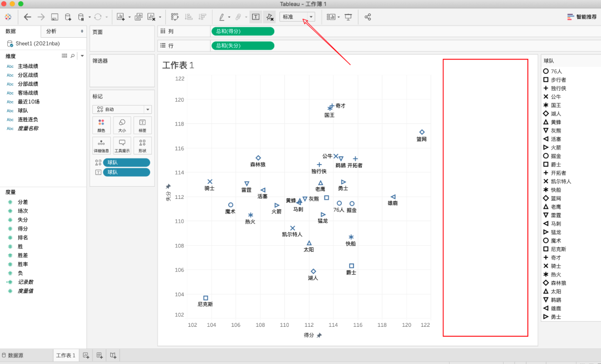Clear the sheet using the toolbar icon

pyautogui.click(x=151, y=17)
